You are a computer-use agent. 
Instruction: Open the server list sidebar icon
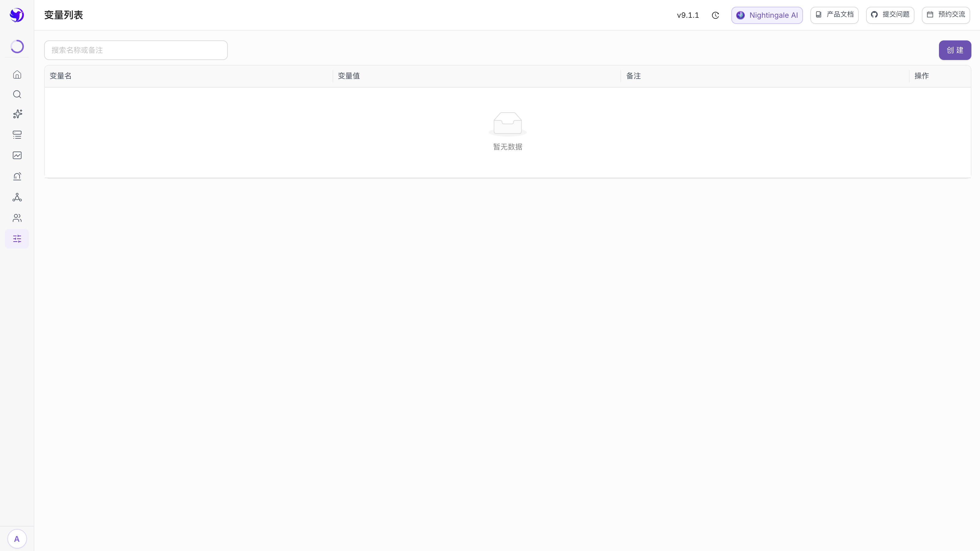pyautogui.click(x=17, y=135)
